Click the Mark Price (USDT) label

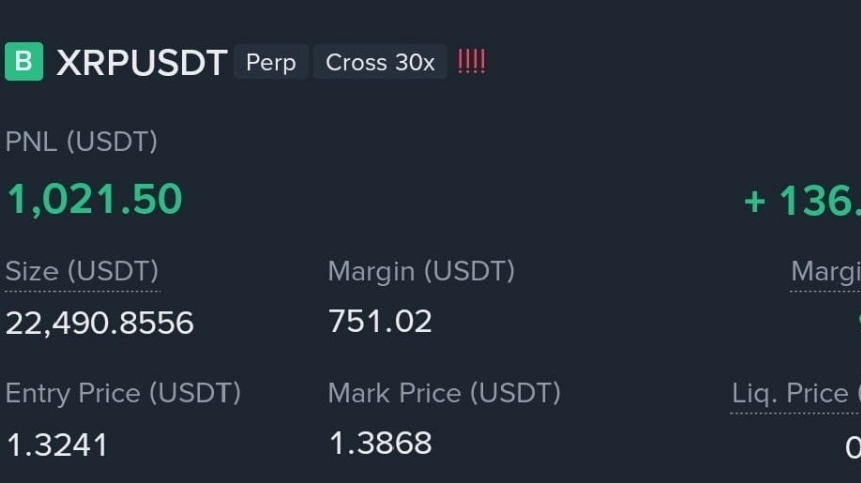(444, 393)
